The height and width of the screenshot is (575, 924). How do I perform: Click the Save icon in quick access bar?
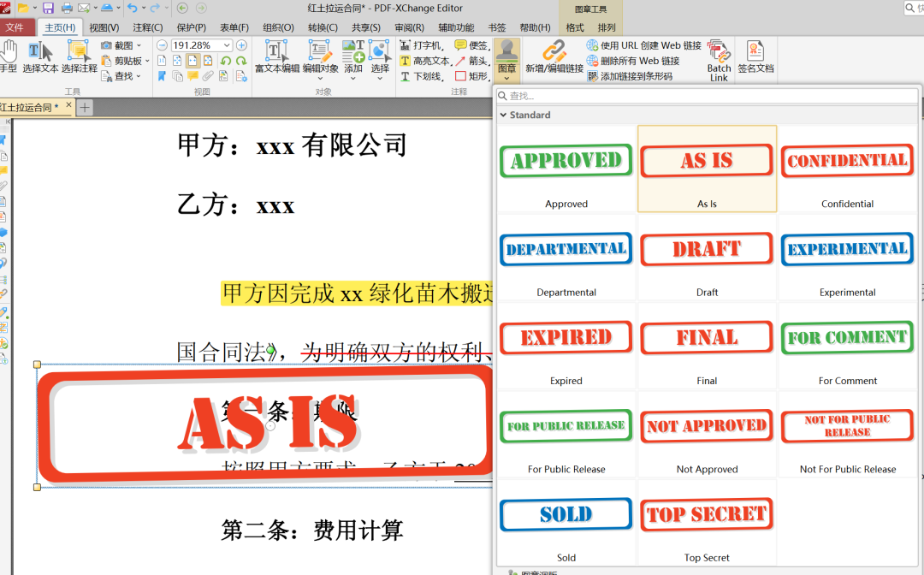pyautogui.click(x=48, y=8)
